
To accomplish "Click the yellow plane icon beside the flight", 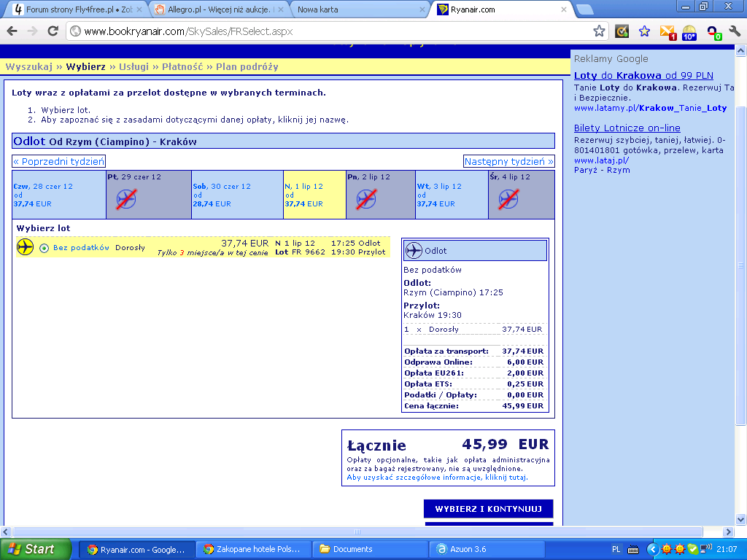I will (x=26, y=247).
